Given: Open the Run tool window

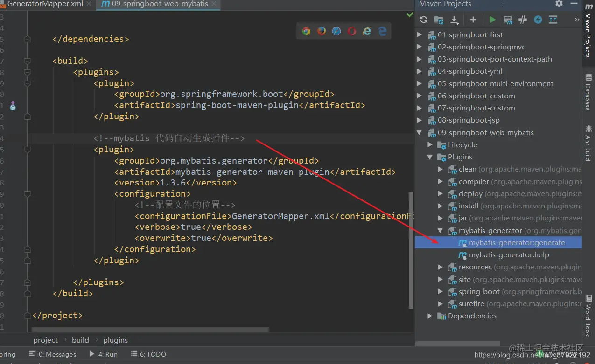Looking at the screenshot, I should tap(103, 354).
